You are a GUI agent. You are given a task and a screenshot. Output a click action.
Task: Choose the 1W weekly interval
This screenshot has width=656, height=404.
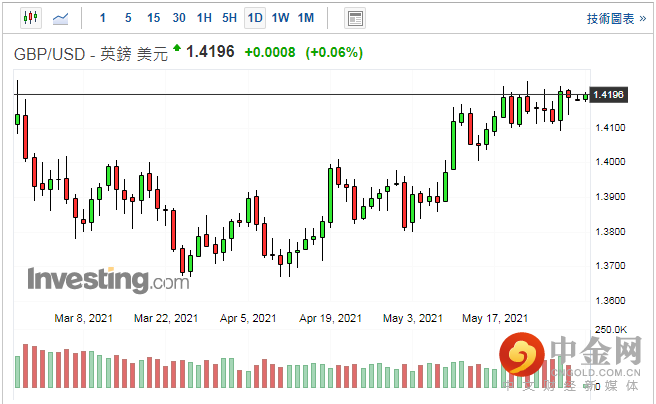(280, 18)
